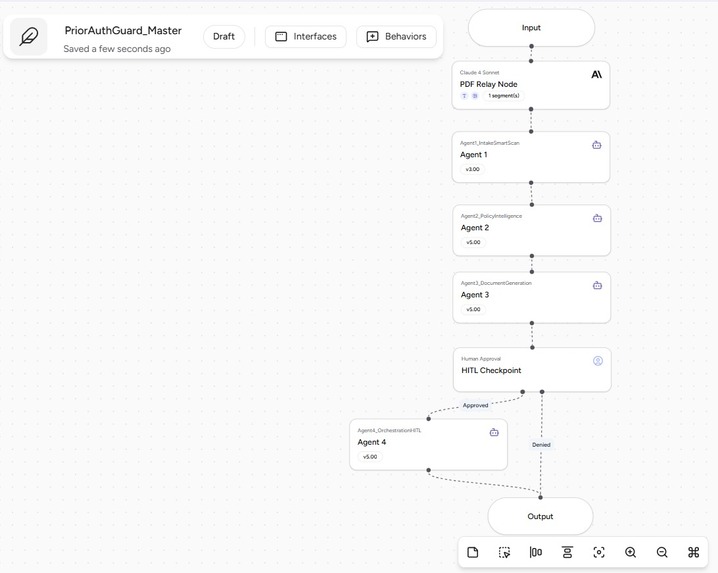Open the keyboard shortcuts command icon

694,552
